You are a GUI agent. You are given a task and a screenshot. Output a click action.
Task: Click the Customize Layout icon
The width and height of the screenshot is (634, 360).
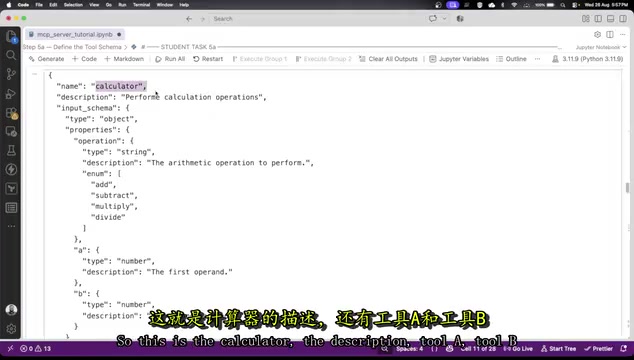[585, 19]
